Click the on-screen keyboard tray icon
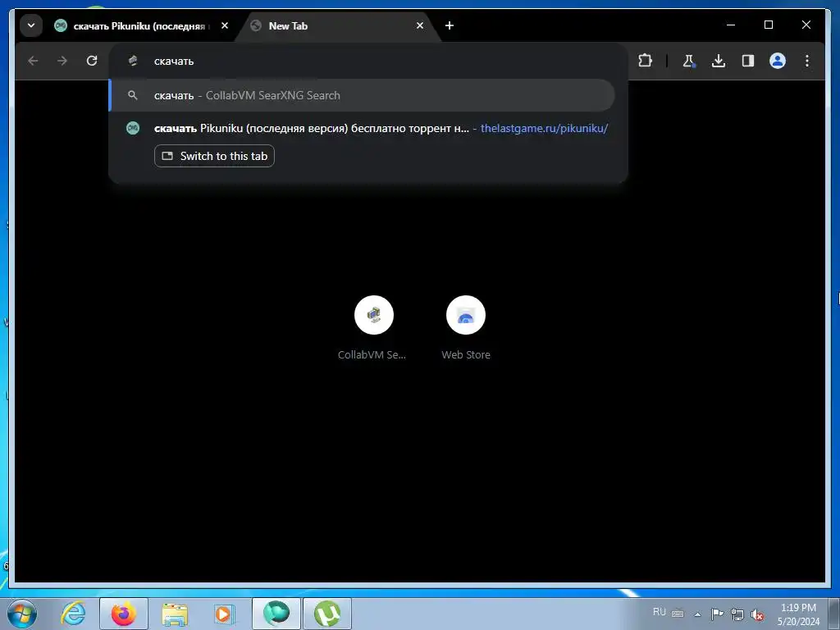Viewport: 840px width, 630px height. pyautogui.click(x=678, y=614)
